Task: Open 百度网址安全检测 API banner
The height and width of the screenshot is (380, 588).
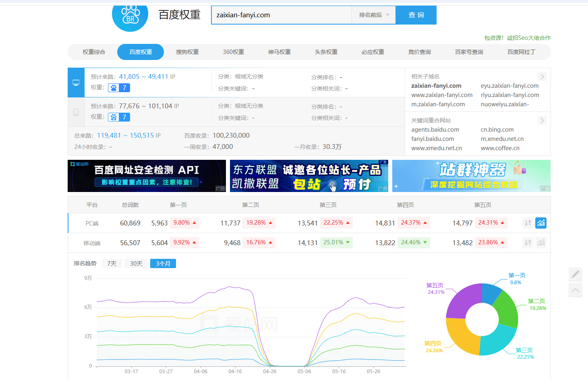Action: pyautogui.click(x=147, y=176)
